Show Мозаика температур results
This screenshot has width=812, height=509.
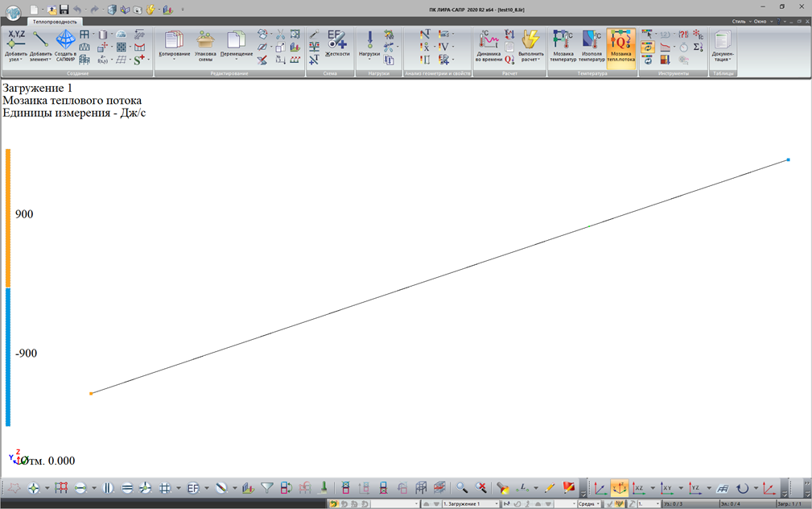(x=563, y=46)
